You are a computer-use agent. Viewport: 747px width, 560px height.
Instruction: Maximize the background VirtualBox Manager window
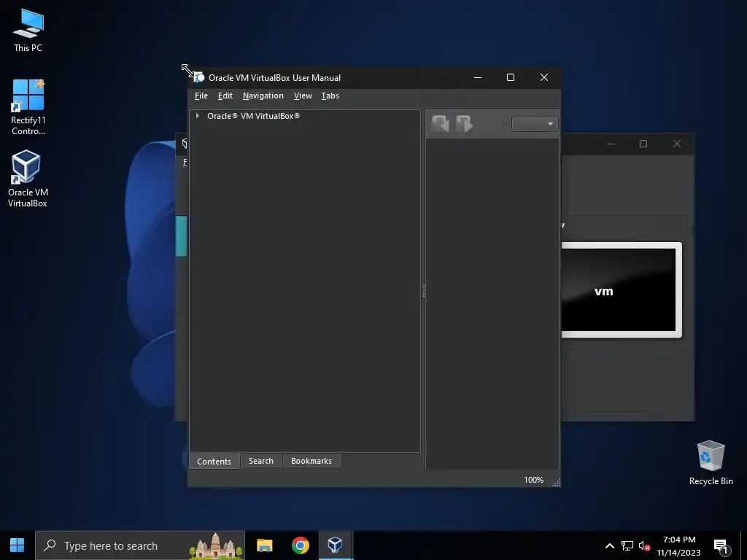click(643, 144)
